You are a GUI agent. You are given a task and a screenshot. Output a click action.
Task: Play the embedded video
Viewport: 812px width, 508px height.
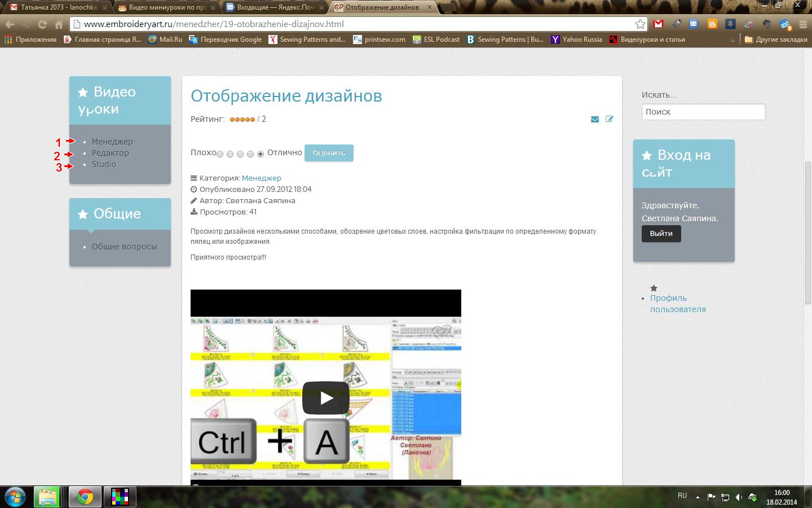pos(325,398)
